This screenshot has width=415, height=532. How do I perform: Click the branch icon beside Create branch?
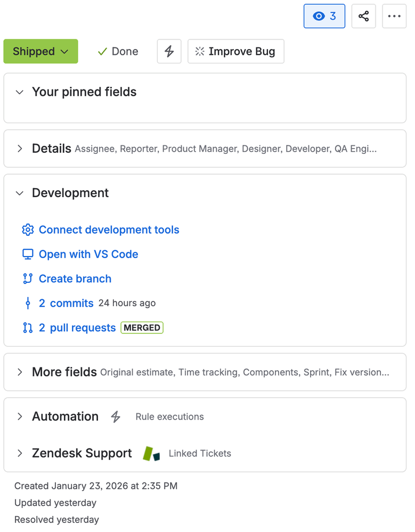[x=27, y=279]
